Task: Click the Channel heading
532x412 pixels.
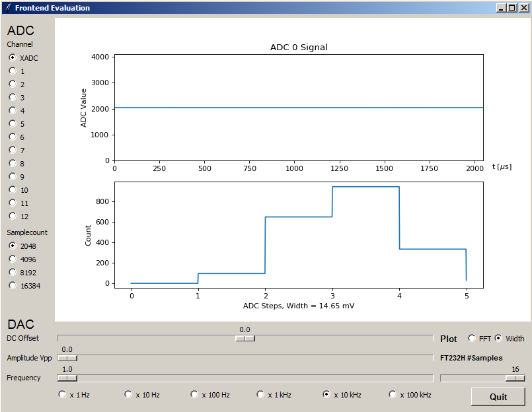Action: pyautogui.click(x=20, y=44)
